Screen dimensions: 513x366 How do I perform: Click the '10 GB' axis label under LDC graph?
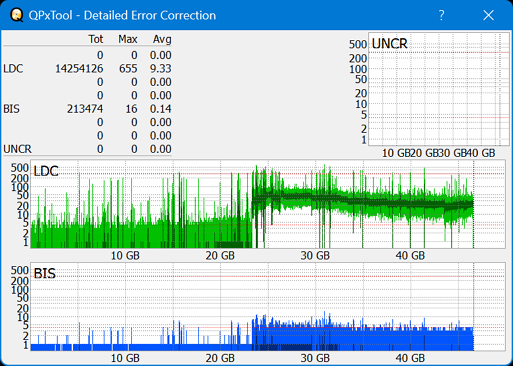(125, 256)
